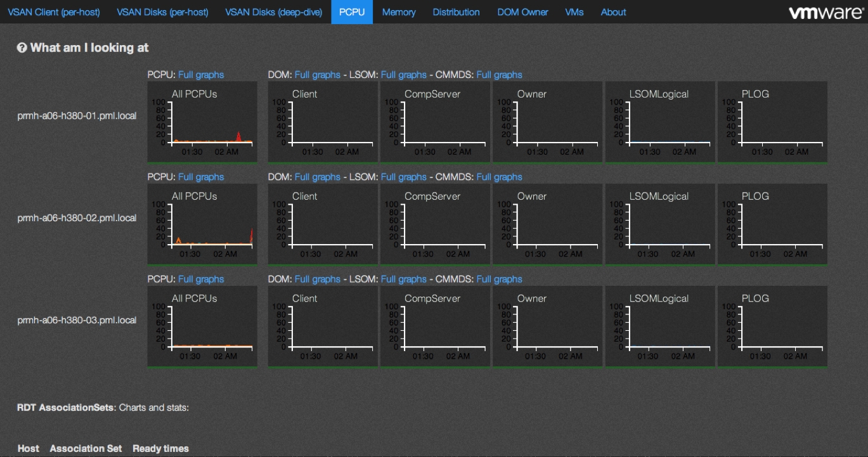
Task: Click the Host column header
Action: 29,448
